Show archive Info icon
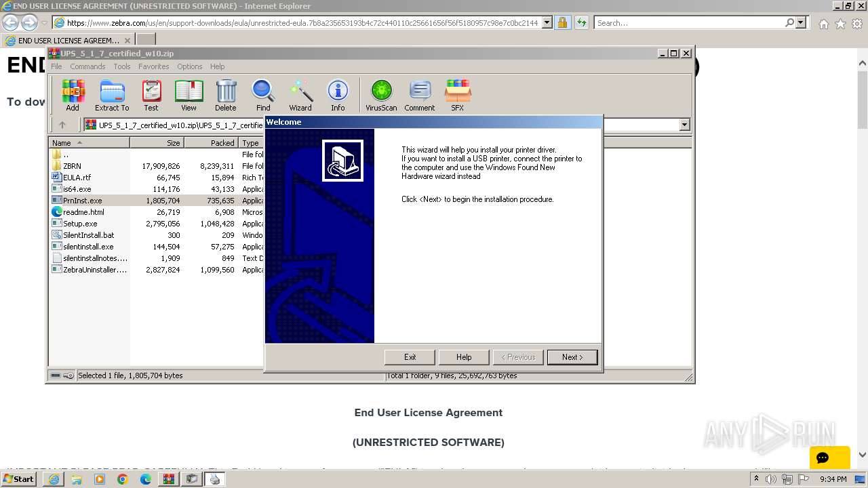The width and height of the screenshot is (868, 488). tap(338, 95)
